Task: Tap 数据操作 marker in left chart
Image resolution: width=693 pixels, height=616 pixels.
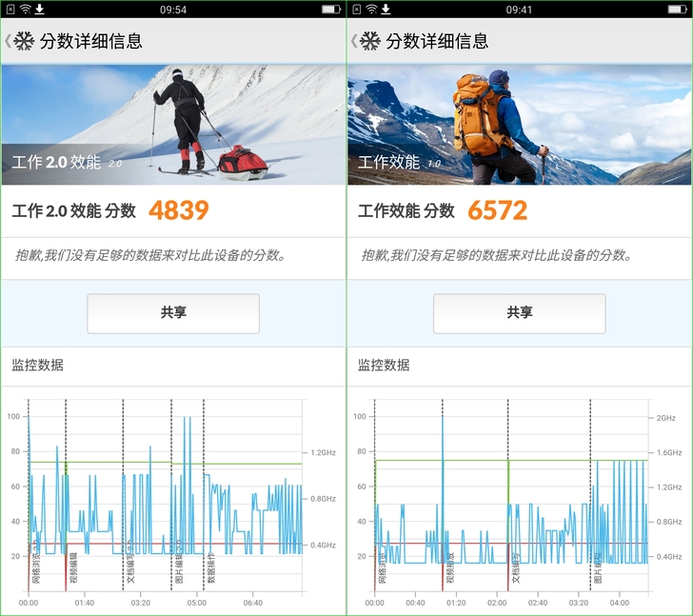Action: pos(210,567)
